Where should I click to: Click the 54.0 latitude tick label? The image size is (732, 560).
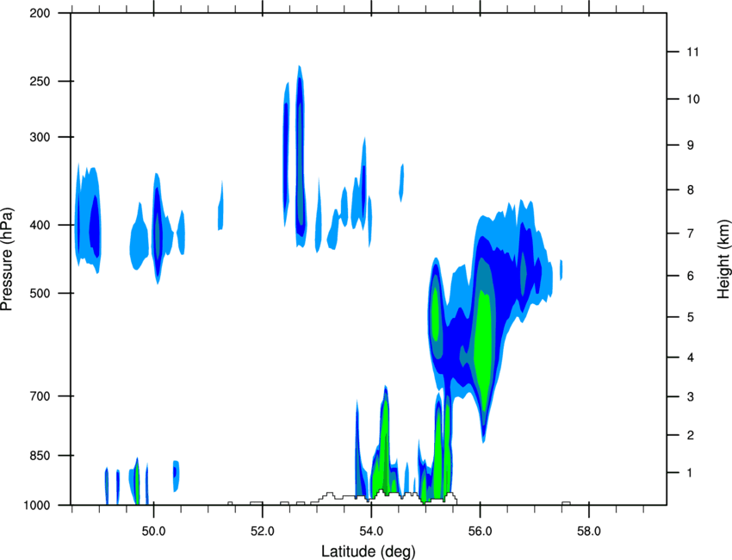pyautogui.click(x=371, y=532)
